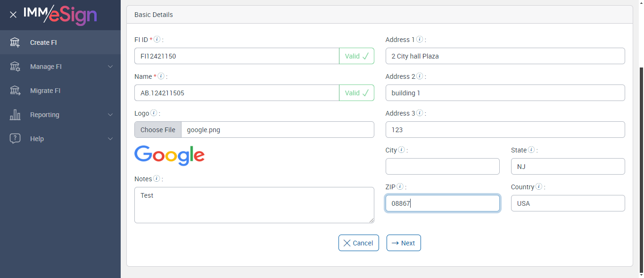Click the Create FI bank icon

pyautogui.click(x=15, y=42)
